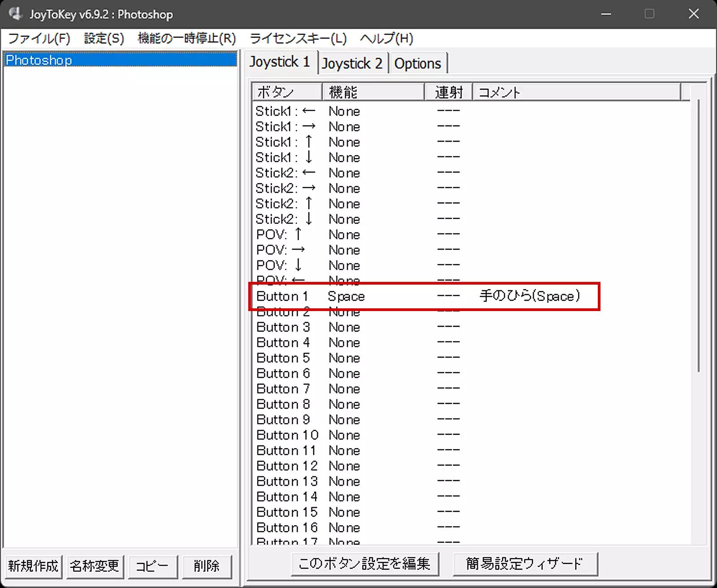Select the Button 11 row

(x=471, y=450)
